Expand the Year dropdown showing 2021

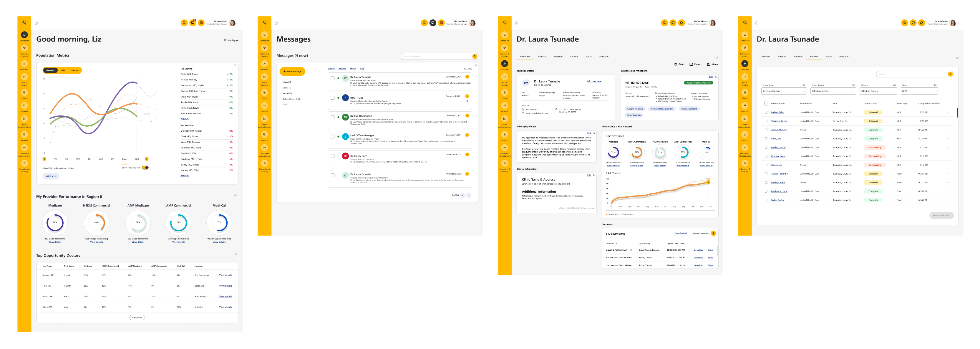click(x=919, y=91)
